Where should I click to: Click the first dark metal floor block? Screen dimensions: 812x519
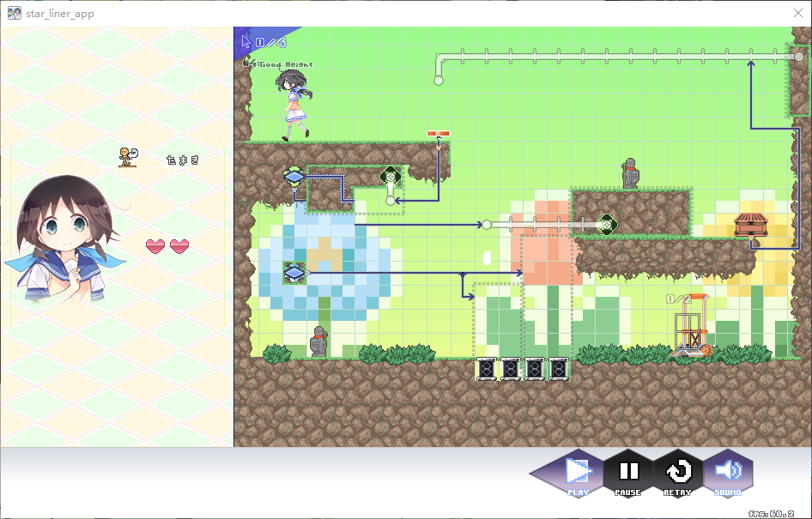487,369
